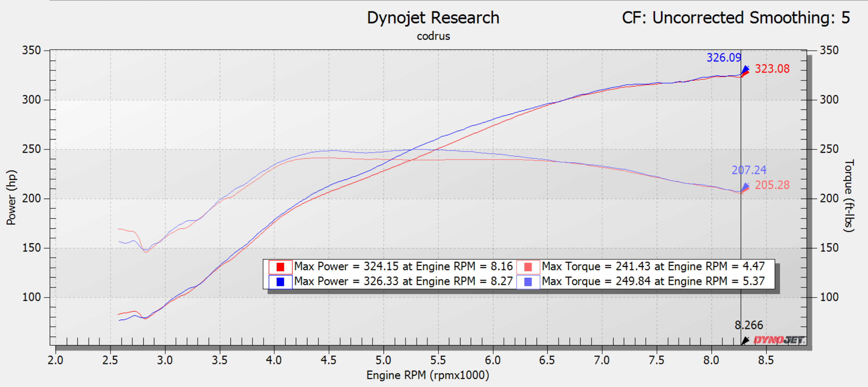
Task: Click Max Torque = 249.84 legend entry
Action: (x=653, y=281)
